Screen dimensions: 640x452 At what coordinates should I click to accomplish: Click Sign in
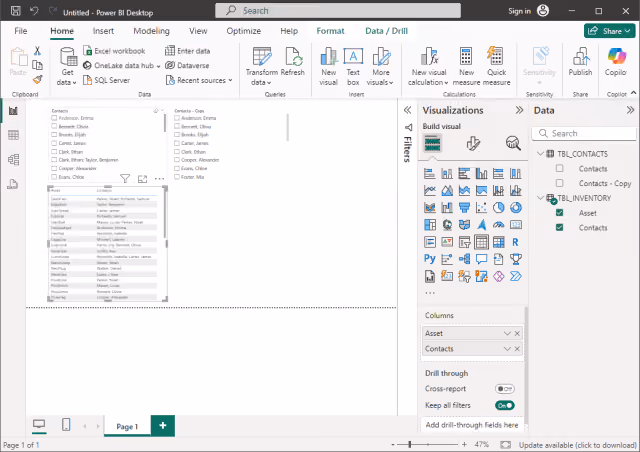[519, 11]
